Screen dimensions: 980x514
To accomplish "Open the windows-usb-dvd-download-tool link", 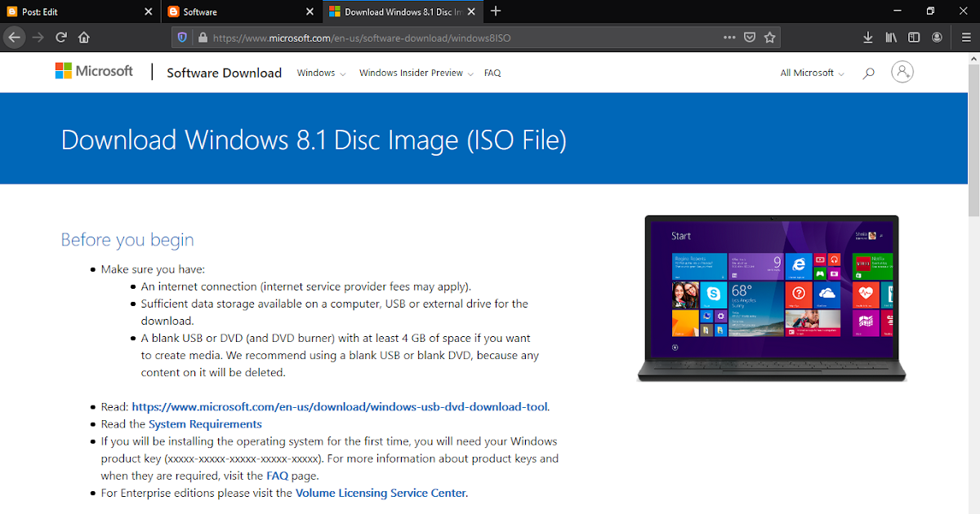I will 341,406.
